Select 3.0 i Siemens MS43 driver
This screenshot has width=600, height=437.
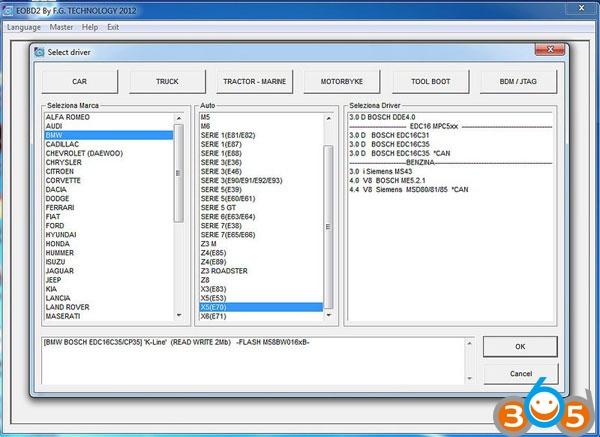point(381,171)
